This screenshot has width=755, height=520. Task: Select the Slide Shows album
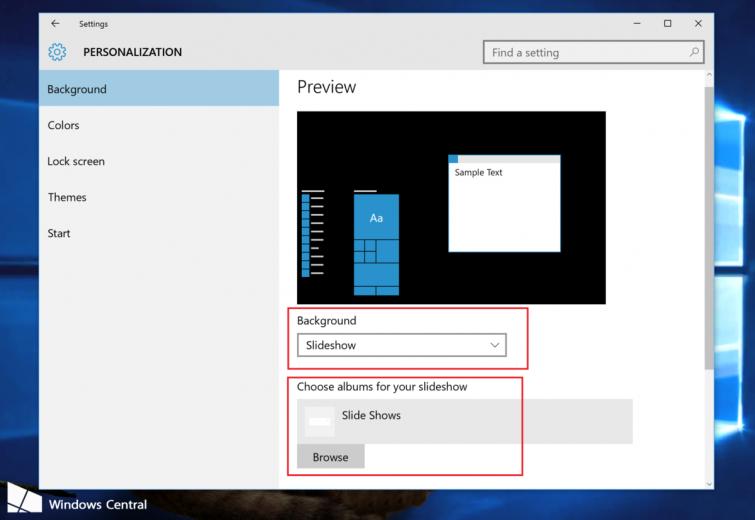tap(465, 421)
